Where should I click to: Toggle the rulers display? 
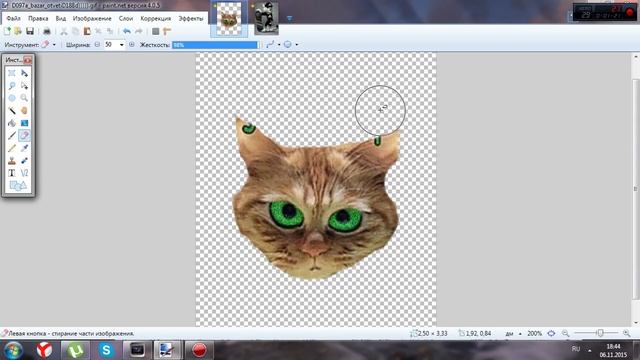pos(167,31)
